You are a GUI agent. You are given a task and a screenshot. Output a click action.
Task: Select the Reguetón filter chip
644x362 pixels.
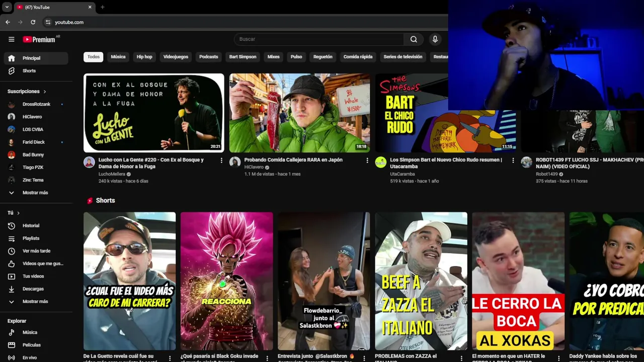tap(323, 57)
